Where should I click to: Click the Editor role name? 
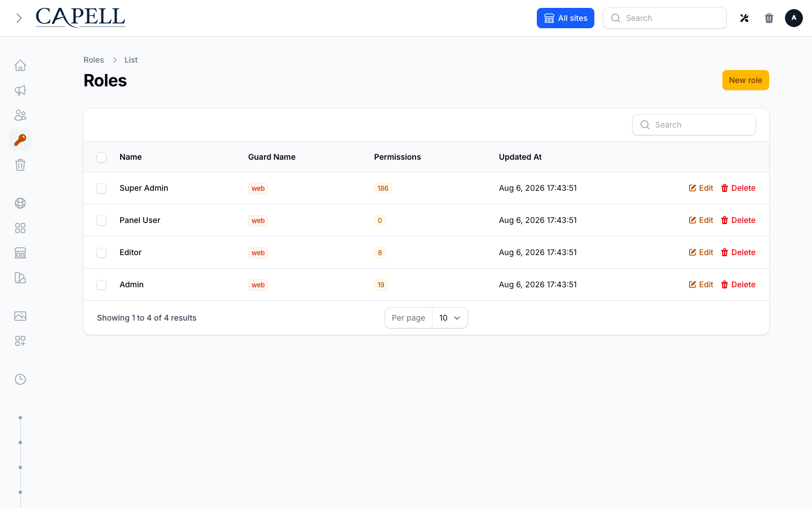[x=131, y=252]
